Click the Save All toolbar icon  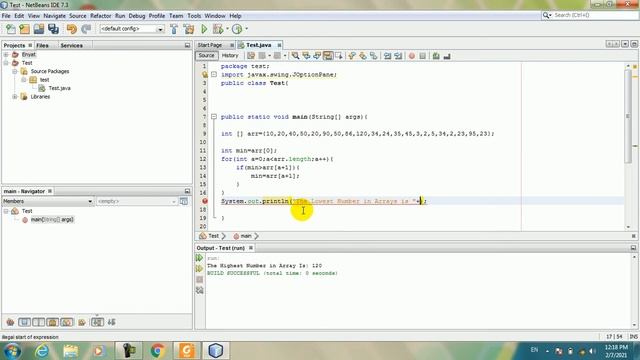53,29
